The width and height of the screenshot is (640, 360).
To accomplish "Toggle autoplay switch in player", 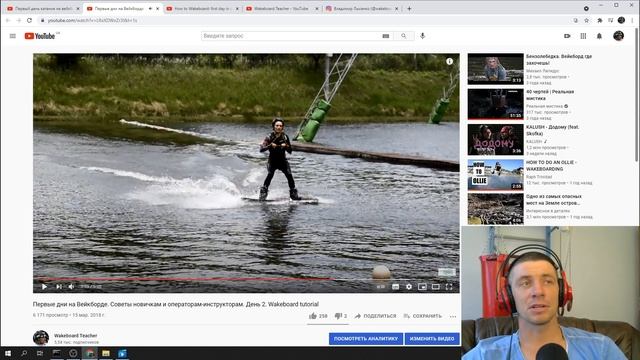I will [380, 287].
